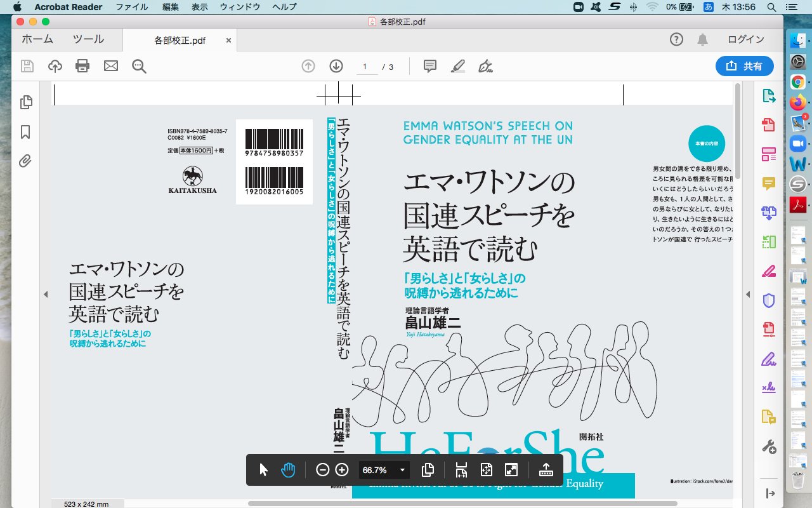Open Export PDF tool in right pane
Screen dimensions: 812x508
(x=769, y=96)
